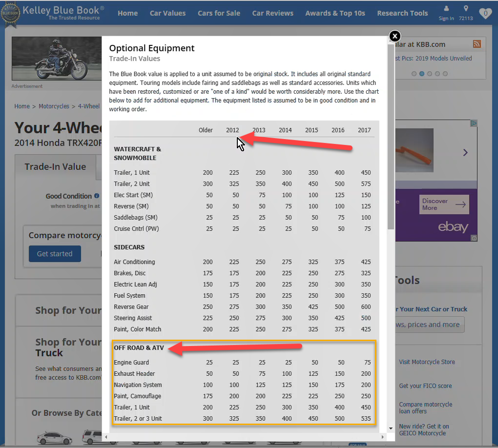This screenshot has height=448, width=498.
Task: Select the first carousel dot
Action: pos(414,74)
